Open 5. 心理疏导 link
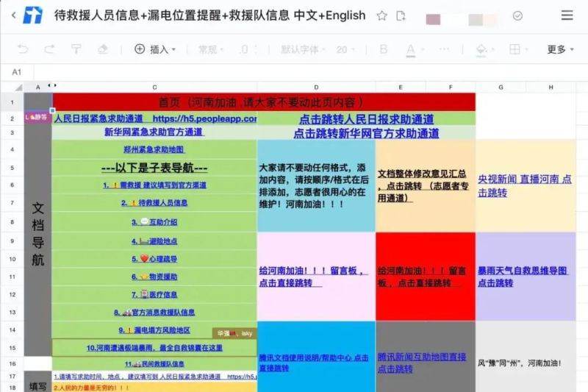 154,258
